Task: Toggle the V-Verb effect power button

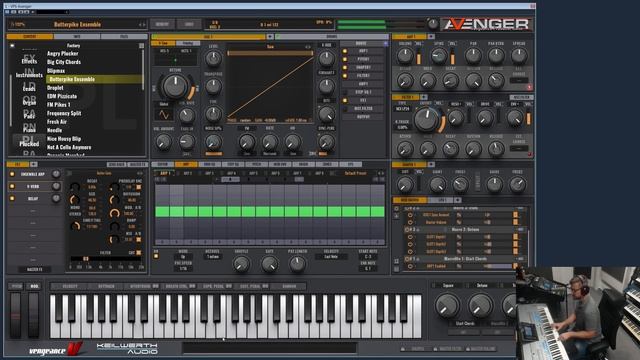Action: point(12,187)
